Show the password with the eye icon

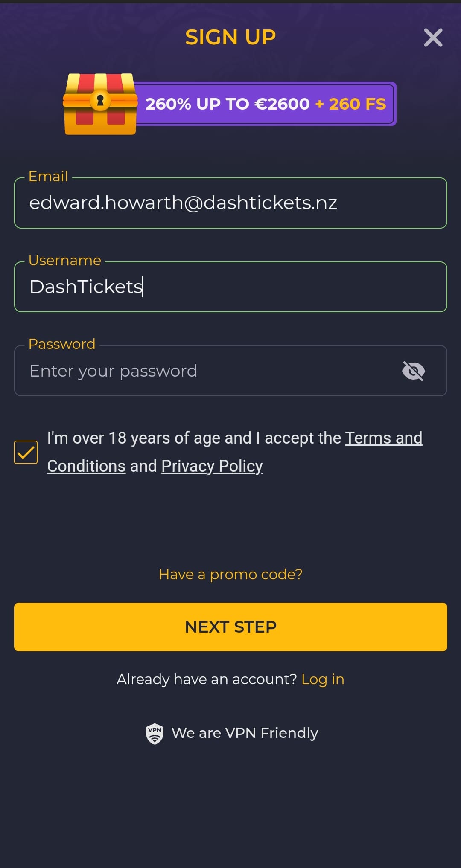point(413,371)
